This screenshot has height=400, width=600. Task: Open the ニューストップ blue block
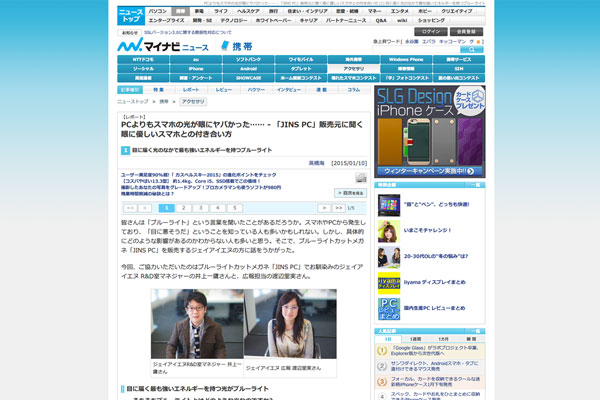[131, 16]
